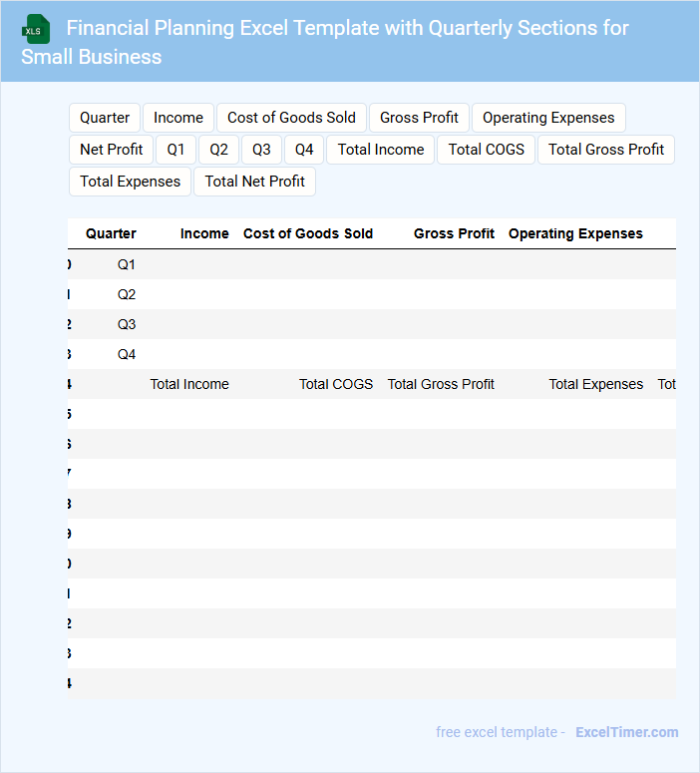The height and width of the screenshot is (773, 700).
Task: Click the green XLS file icon
Action: 37,29
